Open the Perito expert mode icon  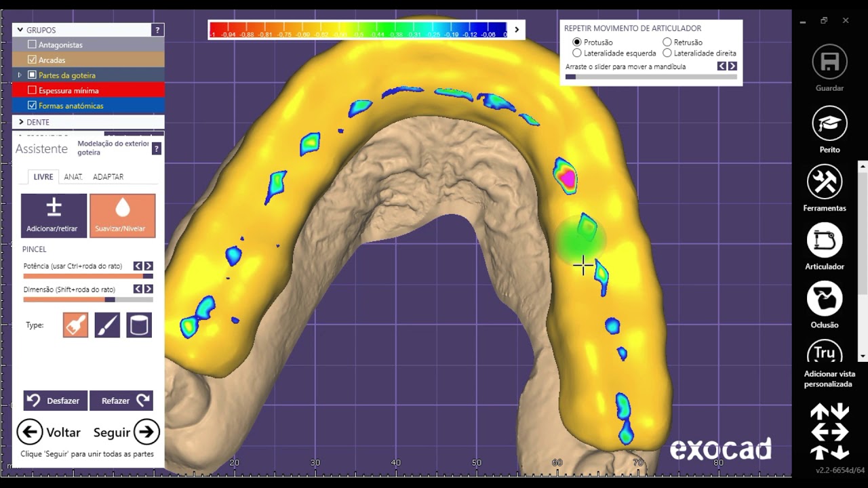click(829, 123)
